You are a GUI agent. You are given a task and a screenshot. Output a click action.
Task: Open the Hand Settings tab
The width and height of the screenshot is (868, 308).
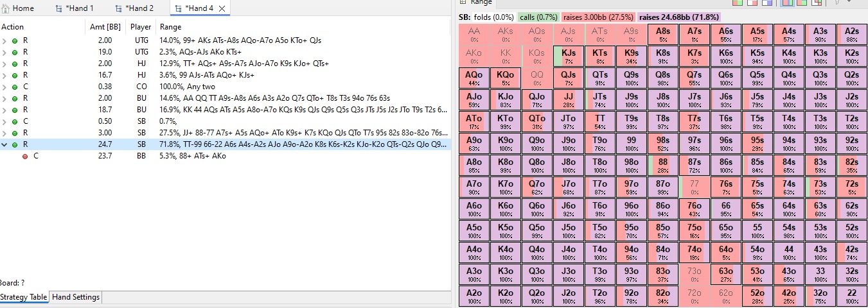(76, 297)
